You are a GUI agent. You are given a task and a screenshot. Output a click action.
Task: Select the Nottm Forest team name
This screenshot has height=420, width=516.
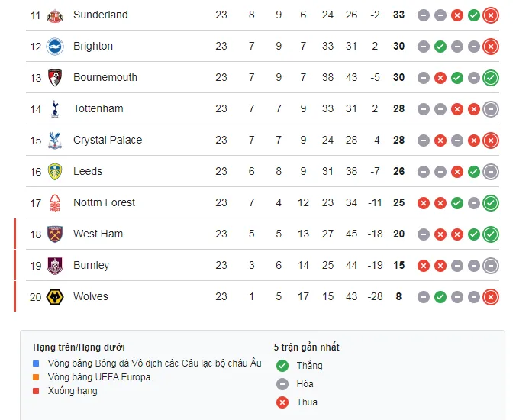pos(104,203)
